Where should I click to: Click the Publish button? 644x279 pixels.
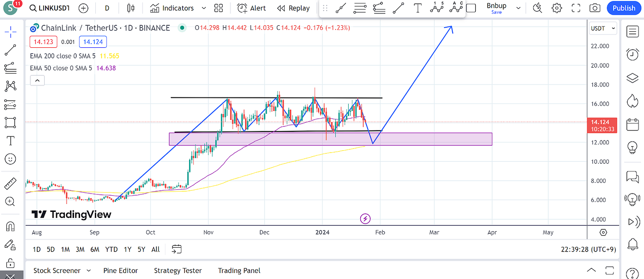click(624, 8)
